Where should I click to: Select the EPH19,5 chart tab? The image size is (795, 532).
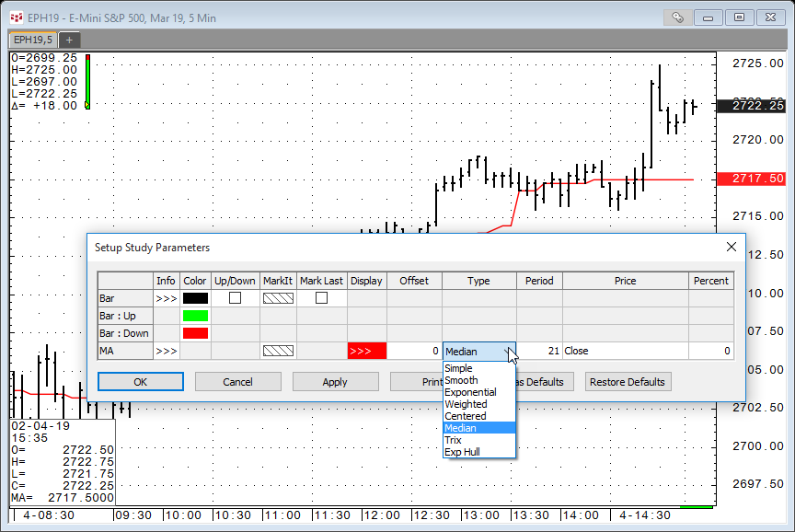pyautogui.click(x=32, y=40)
